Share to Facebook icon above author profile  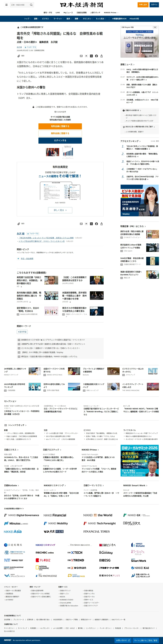coord(97,224)
